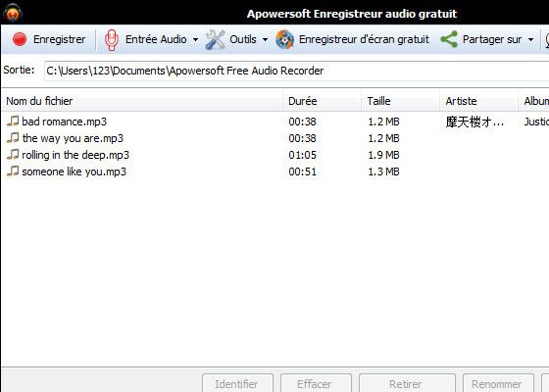Select file rolling in the deep.mp3
Image resolution: width=549 pixels, height=392 pixels.
(75, 155)
